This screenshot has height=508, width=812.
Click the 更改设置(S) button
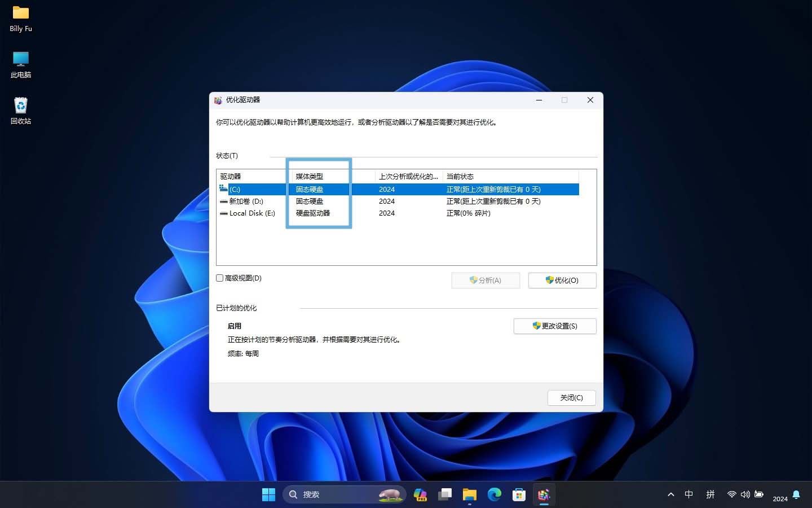pos(555,326)
